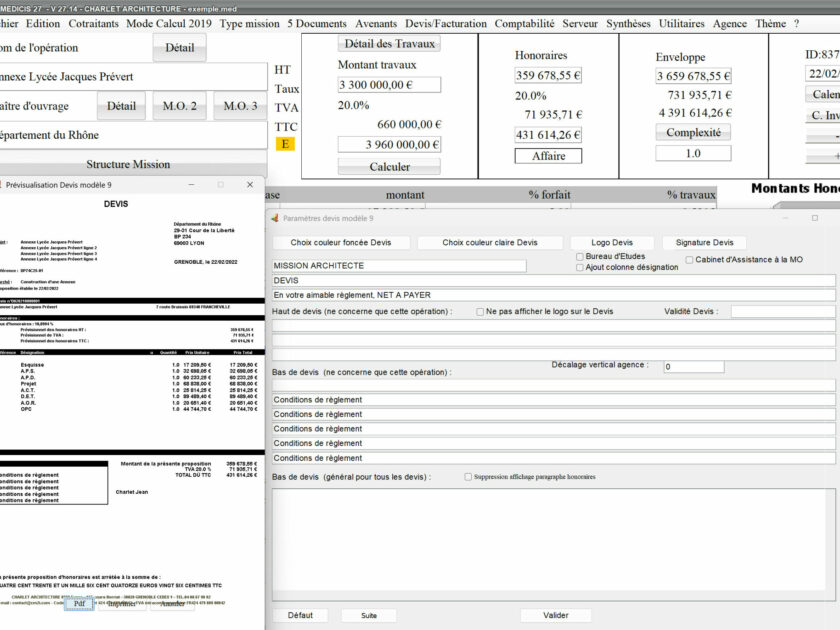Tick the Ajout colonne désignation checkbox
The image size is (840, 630).
pyautogui.click(x=580, y=268)
